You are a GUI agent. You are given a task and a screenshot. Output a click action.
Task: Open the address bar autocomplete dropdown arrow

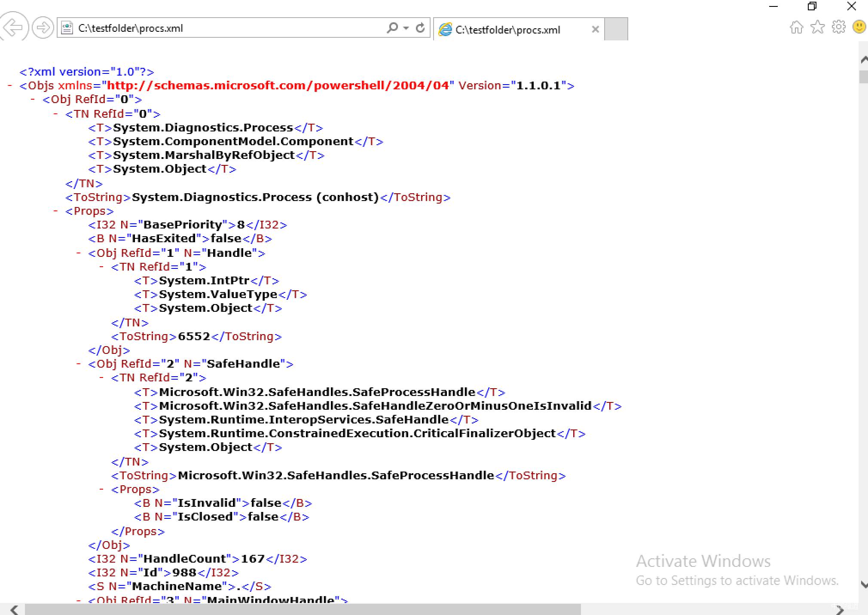(x=406, y=28)
